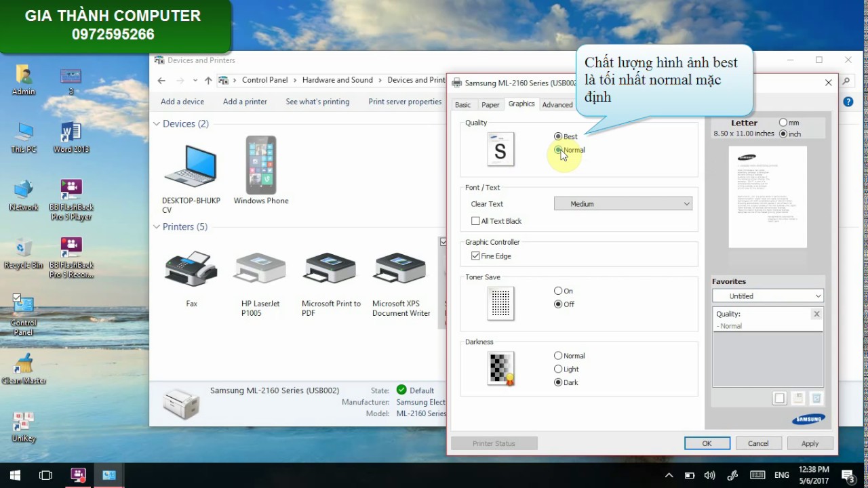868x488 pixels.
Task: Switch paper units to mm
Action: [789, 123]
